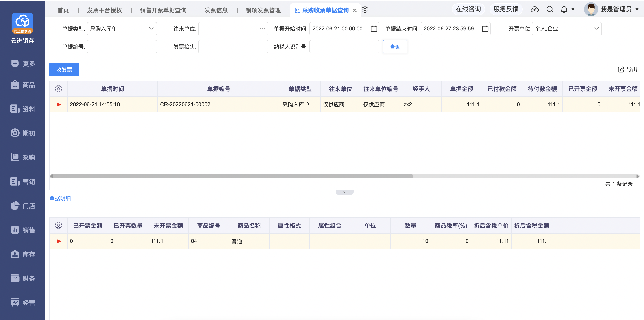Open the 我是管理员 user dropdown
The image size is (644, 320).
637,9
